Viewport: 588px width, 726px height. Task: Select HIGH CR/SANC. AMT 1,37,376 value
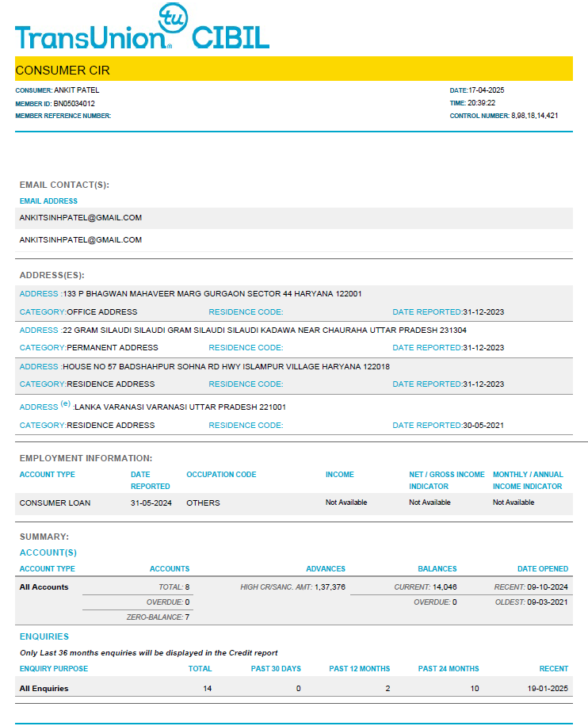292,587
